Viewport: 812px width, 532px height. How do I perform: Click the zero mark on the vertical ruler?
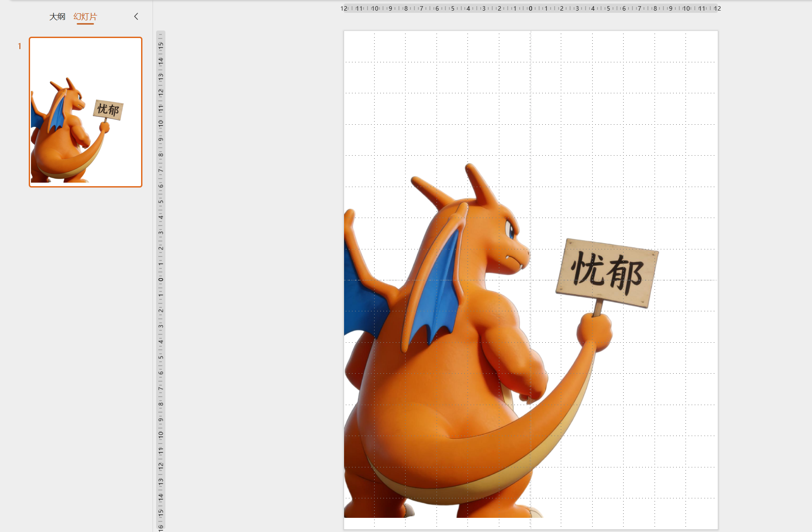[x=161, y=279]
